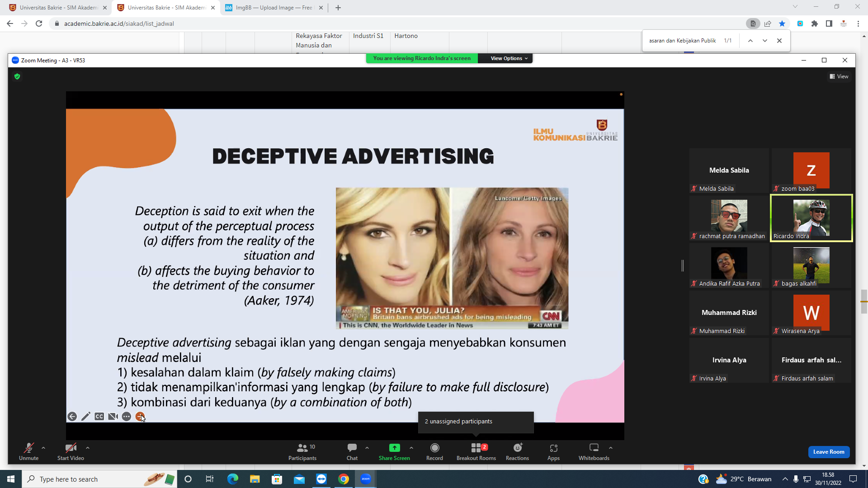Jump to previous find result
Screen dimensions: 868x488
750,41
